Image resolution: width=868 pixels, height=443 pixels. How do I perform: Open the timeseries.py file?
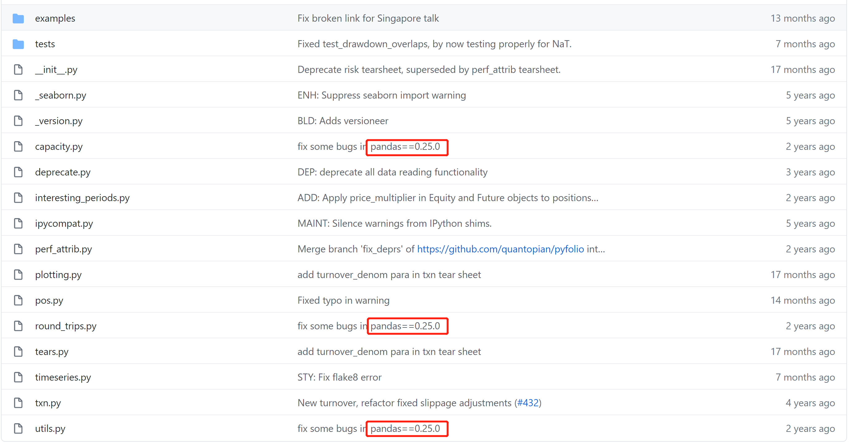(x=63, y=378)
